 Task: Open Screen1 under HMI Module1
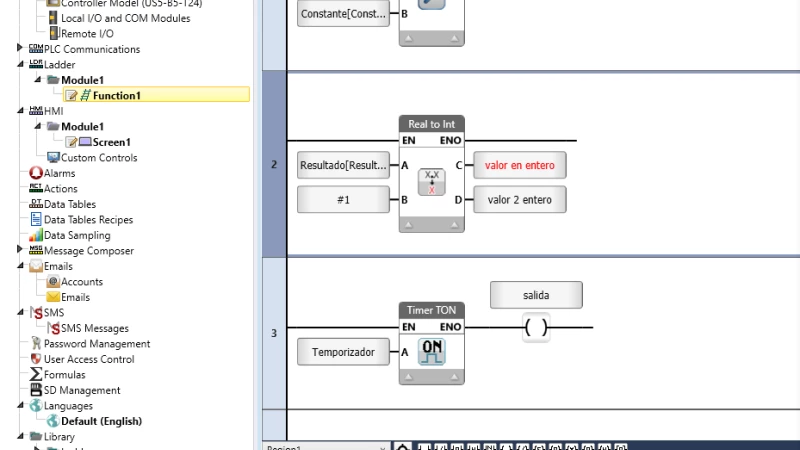(112, 142)
